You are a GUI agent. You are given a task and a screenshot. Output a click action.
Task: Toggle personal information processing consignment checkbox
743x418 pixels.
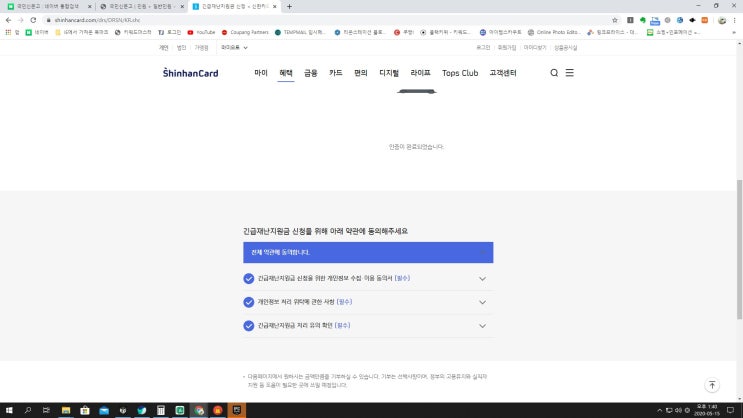coord(249,302)
